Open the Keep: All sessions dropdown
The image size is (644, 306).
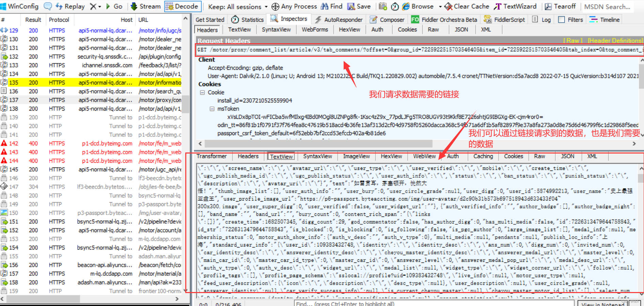237,6
